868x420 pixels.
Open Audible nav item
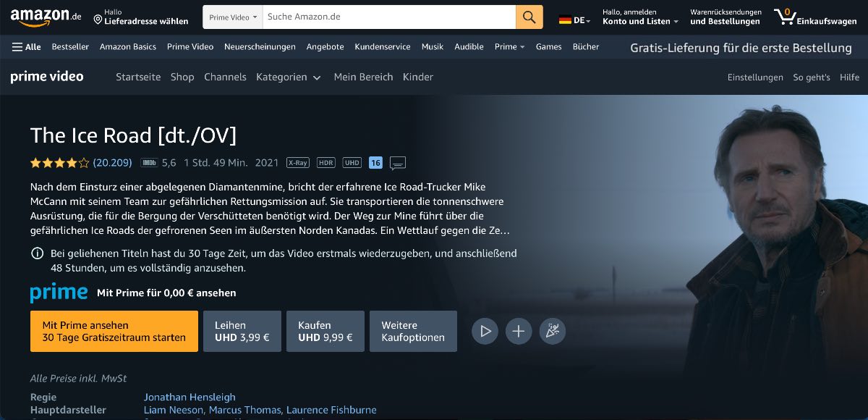469,46
